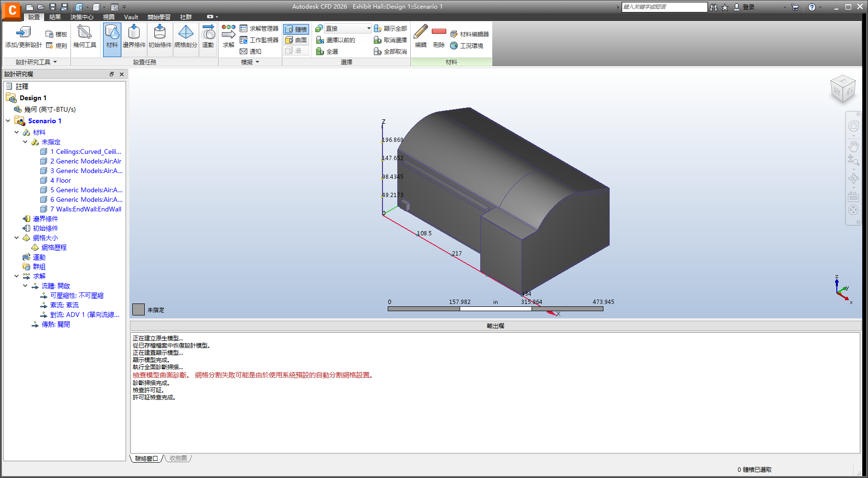Expand the 模擬 panel dropdown
868x478 pixels.
click(257, 62)
